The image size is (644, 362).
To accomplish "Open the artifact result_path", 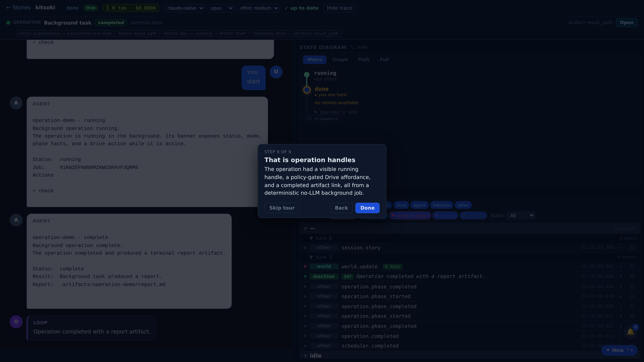I will click(x=626, y=23).
